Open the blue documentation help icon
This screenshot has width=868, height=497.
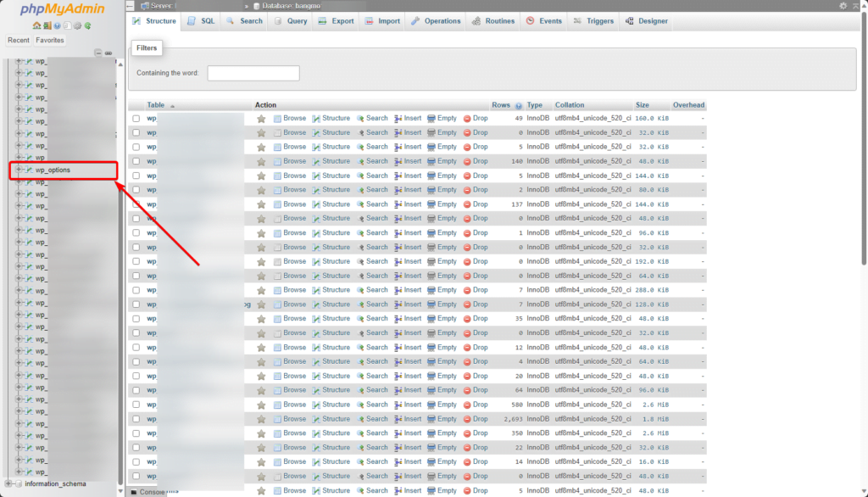[57, 25]
